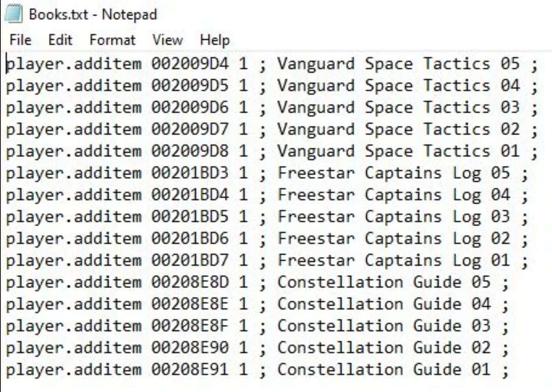Open the Edit menu
552x392 pixels.
click(60, 39)
